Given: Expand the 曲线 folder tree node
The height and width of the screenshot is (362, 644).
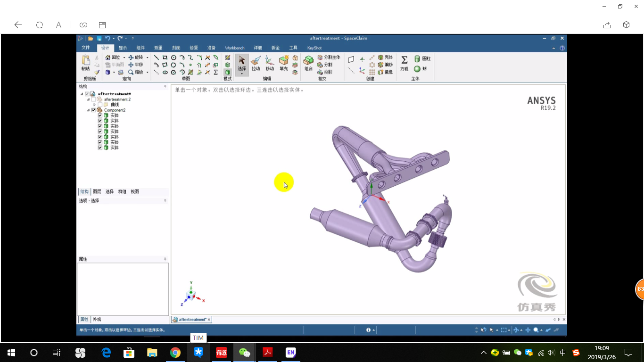Looking at the screenshot, I should (95, 105).
